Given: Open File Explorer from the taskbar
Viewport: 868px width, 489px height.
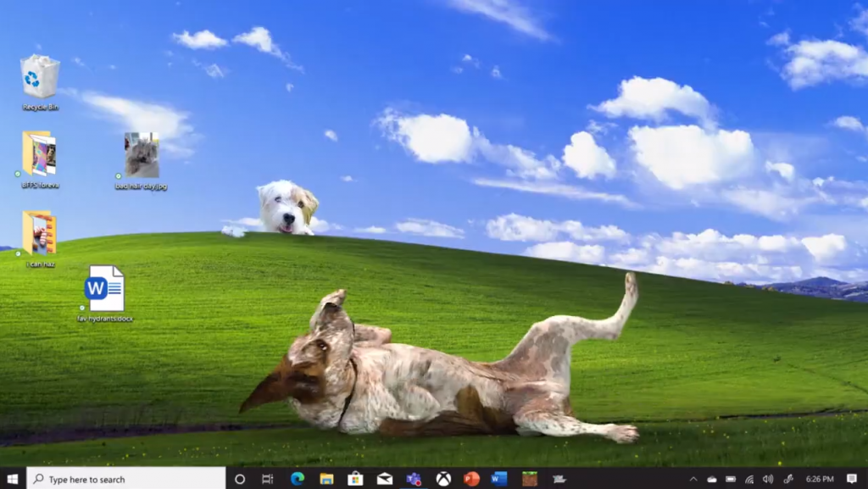Looking at the screenshot, I should pos(326,479).
